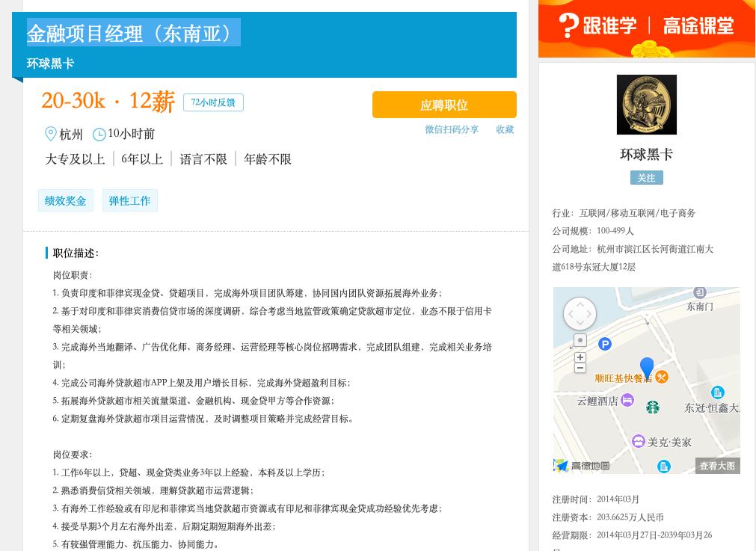The image size is (756, 551).
Task: Click the building icon near 东冠·恒鑫大厦
Action: [717, 393]
